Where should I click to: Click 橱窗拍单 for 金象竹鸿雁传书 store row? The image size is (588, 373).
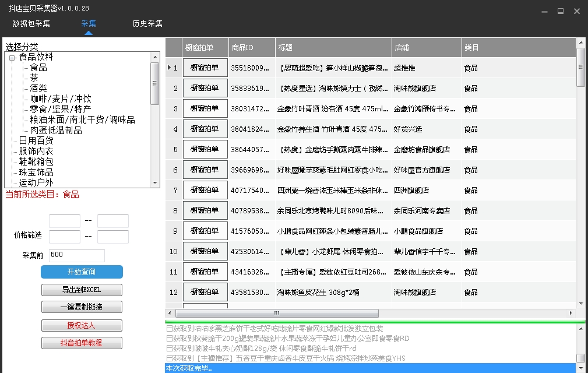(x=205, y=108)
